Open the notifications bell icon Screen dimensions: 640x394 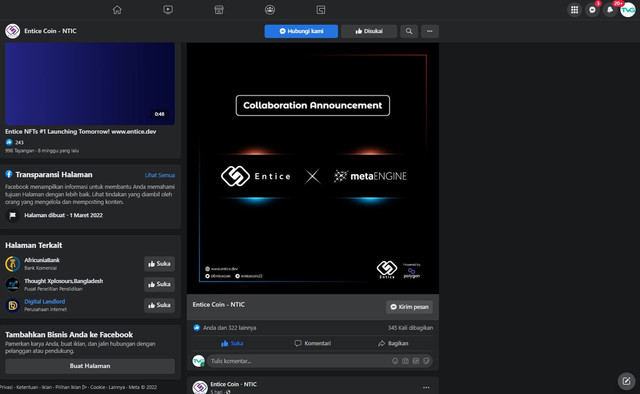point(610,10)
